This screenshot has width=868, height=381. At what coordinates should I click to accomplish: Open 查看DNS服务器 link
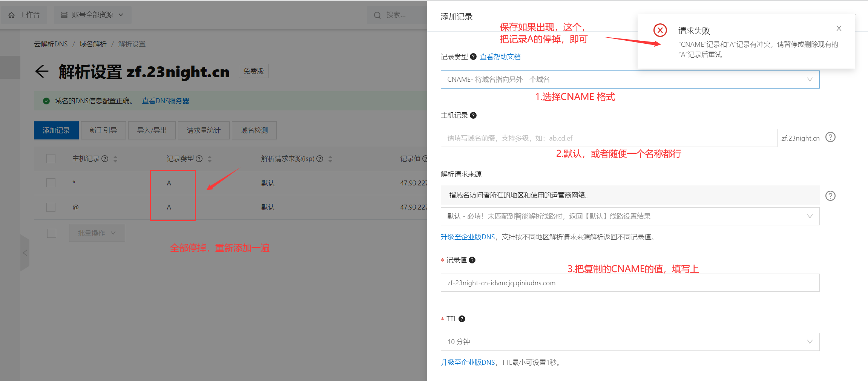point(166,101)
